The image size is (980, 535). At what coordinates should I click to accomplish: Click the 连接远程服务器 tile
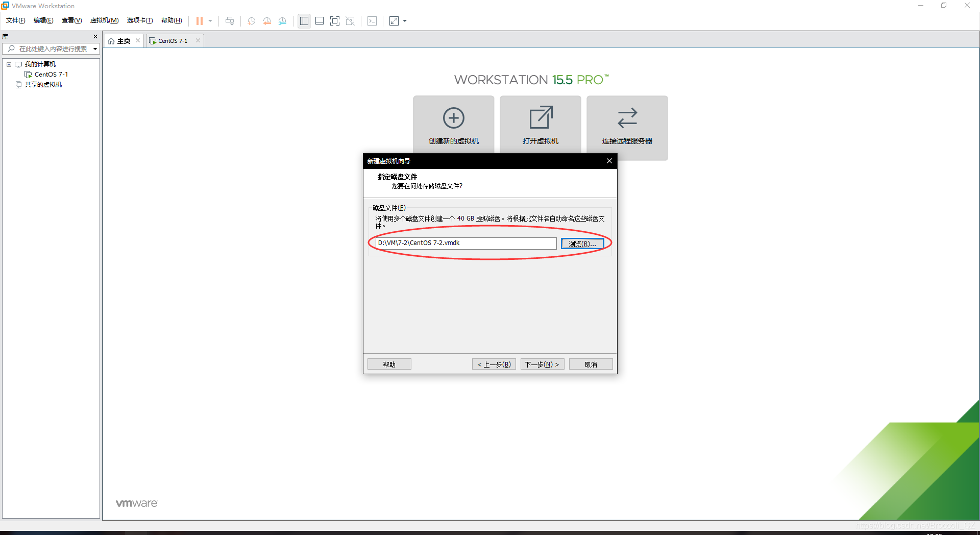(627, 128)
